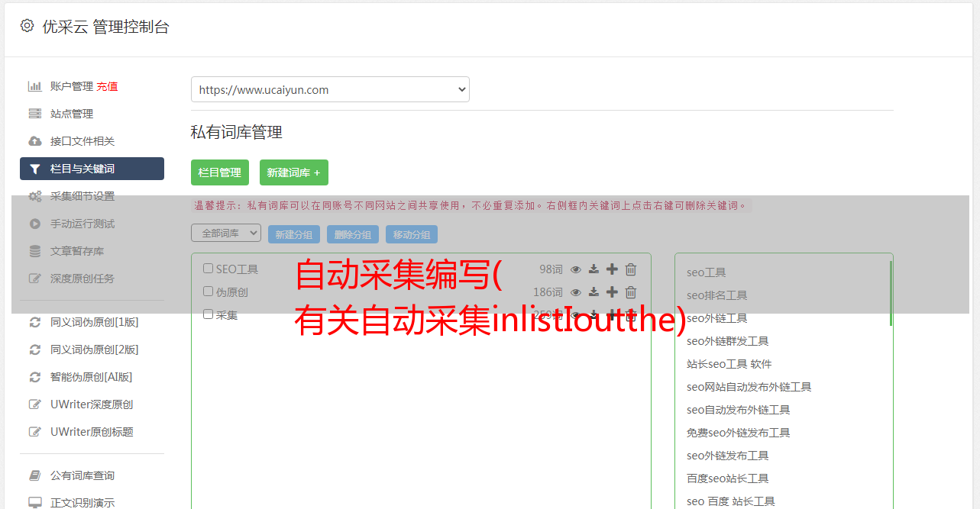View keywords via the 伪原创 eye icon
Viewport: 980px width, 509px height.
[576, 292]
